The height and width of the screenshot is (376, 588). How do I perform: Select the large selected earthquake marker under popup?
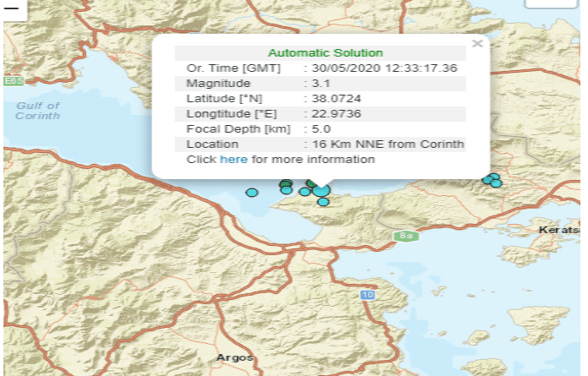point(321,190)
